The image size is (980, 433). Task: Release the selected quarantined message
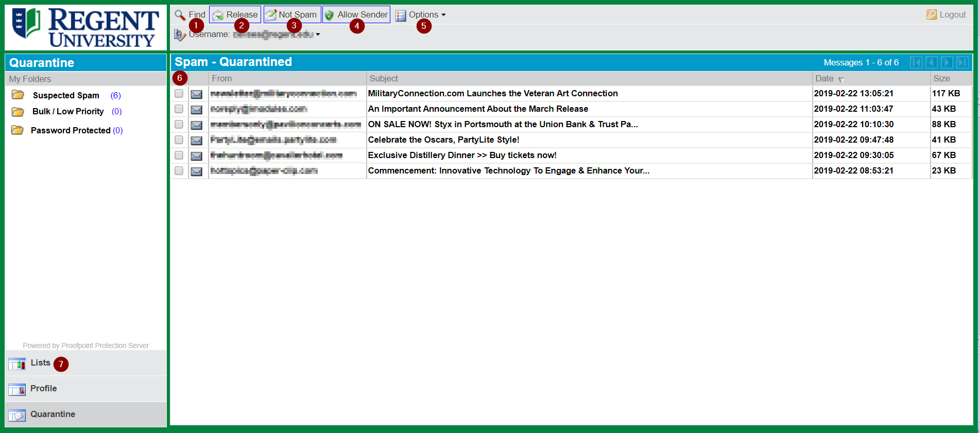(235, 14)
